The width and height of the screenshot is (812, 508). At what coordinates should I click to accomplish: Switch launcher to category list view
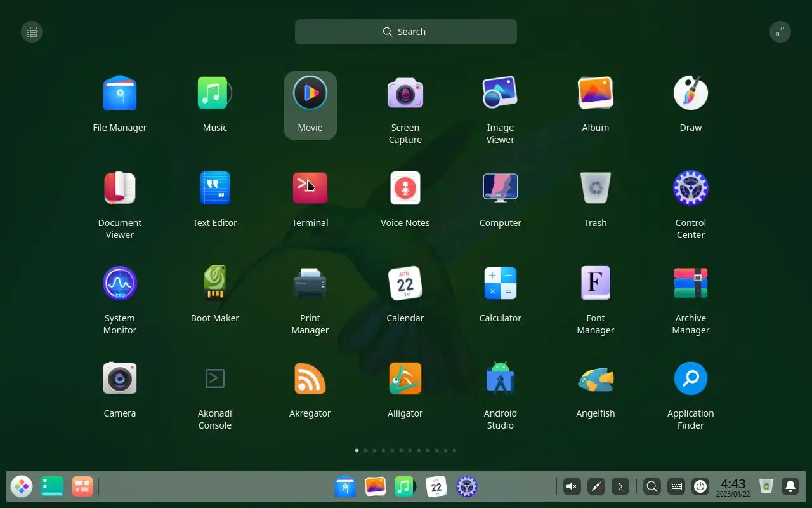32,32
